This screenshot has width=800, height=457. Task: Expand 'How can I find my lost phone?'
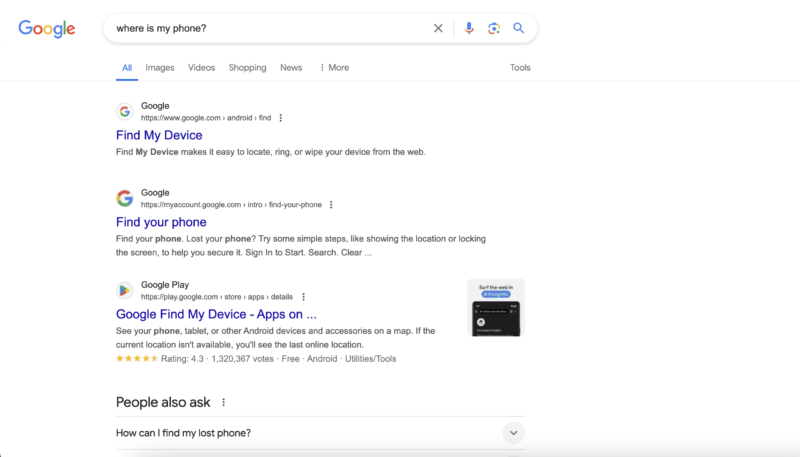pyautogui.click(x=320, y=433)
